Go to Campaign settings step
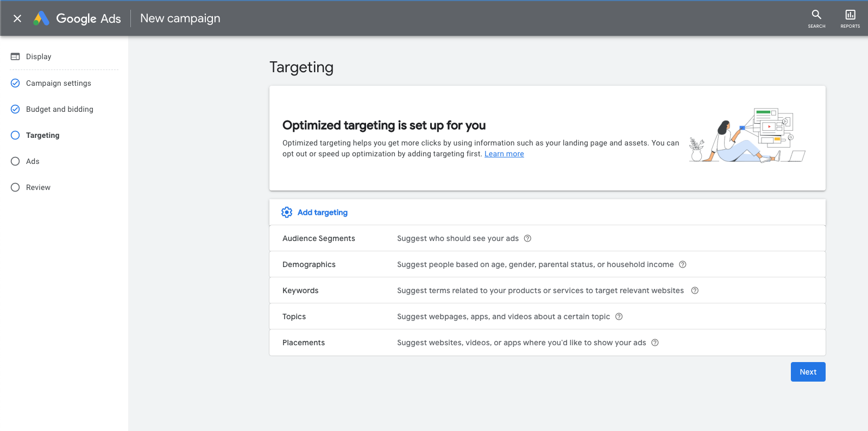868x431 pixels. coord(58,83)
